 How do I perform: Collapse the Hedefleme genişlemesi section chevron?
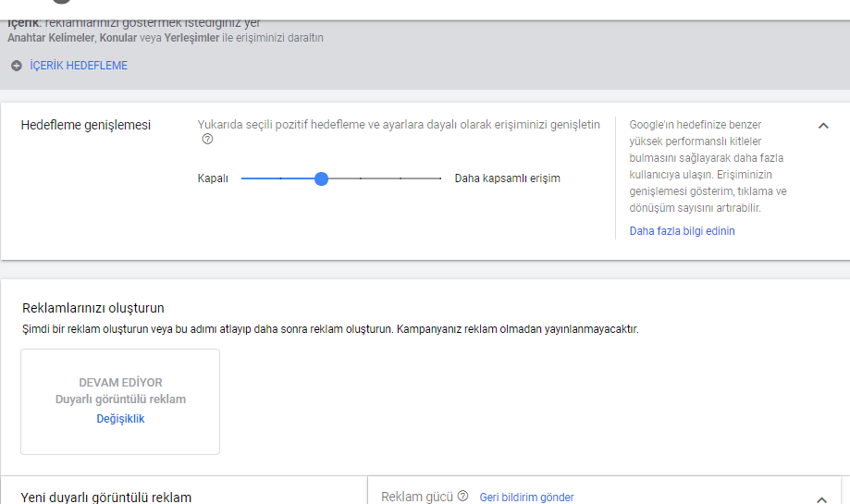pyautogui.click(x=823, y=126)
